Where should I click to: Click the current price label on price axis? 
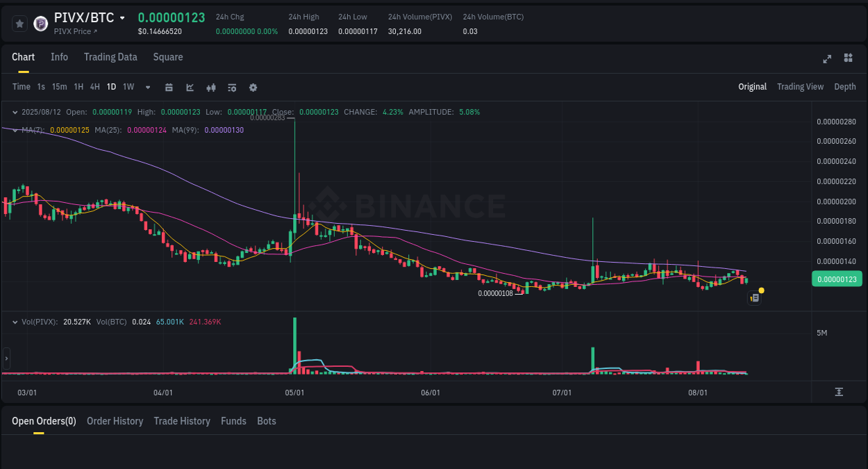click(x=837, y=279)
